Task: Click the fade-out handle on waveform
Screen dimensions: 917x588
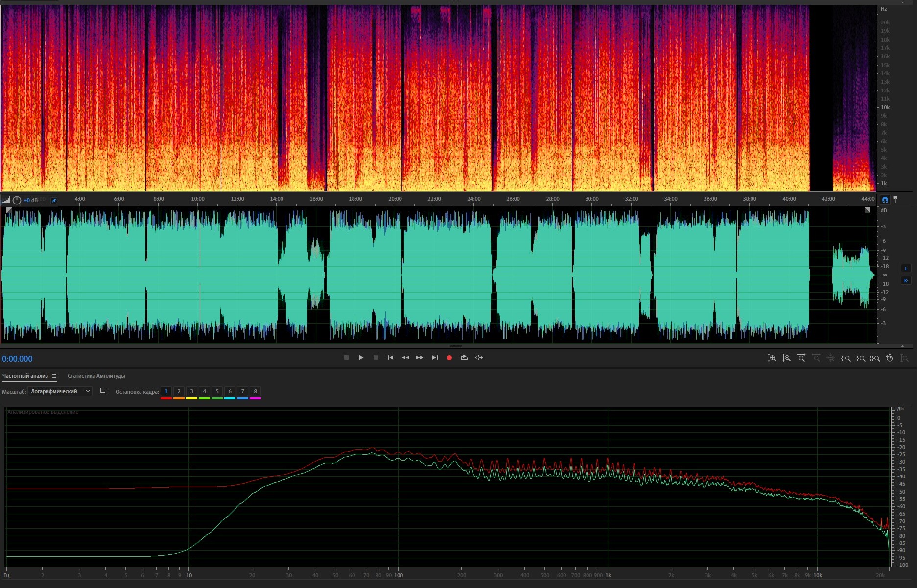Action: point(868,210)
